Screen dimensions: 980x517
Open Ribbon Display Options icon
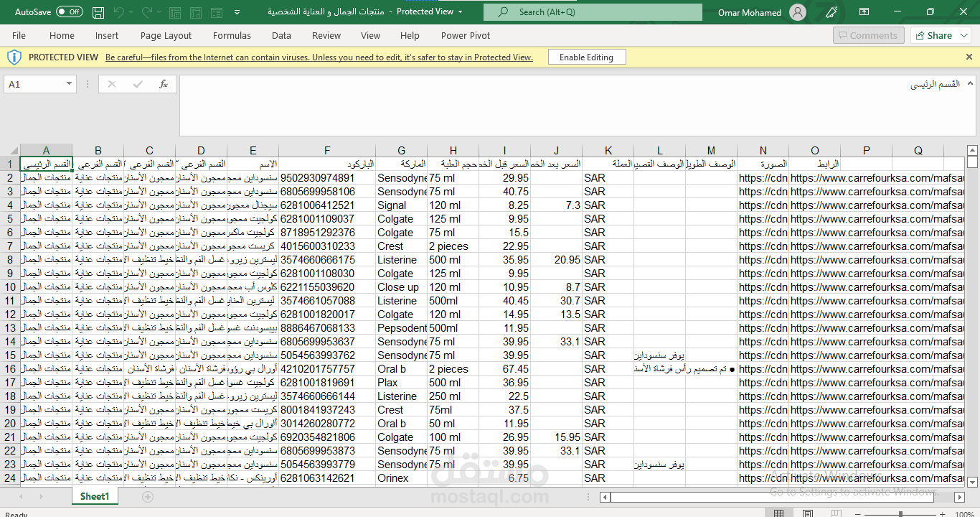864,12
